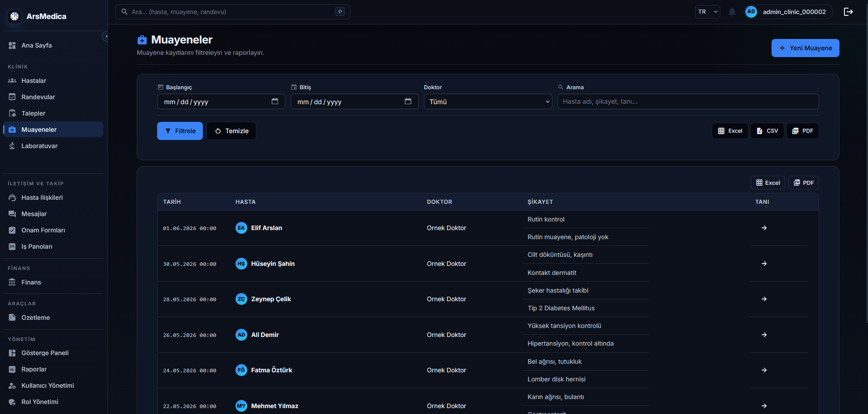Click complaint Cilt döküntüsü, kaşıntı

point(560,255)
